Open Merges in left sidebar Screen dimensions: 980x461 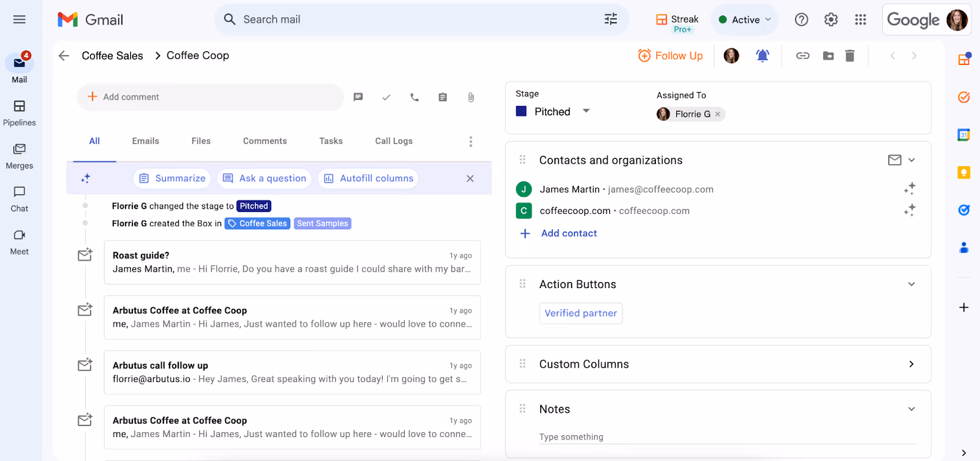click(19, 156)
